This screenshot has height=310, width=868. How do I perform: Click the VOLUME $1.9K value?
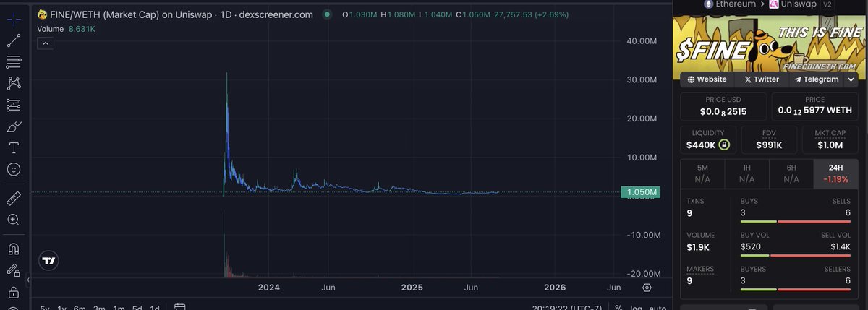pos(697,247)
